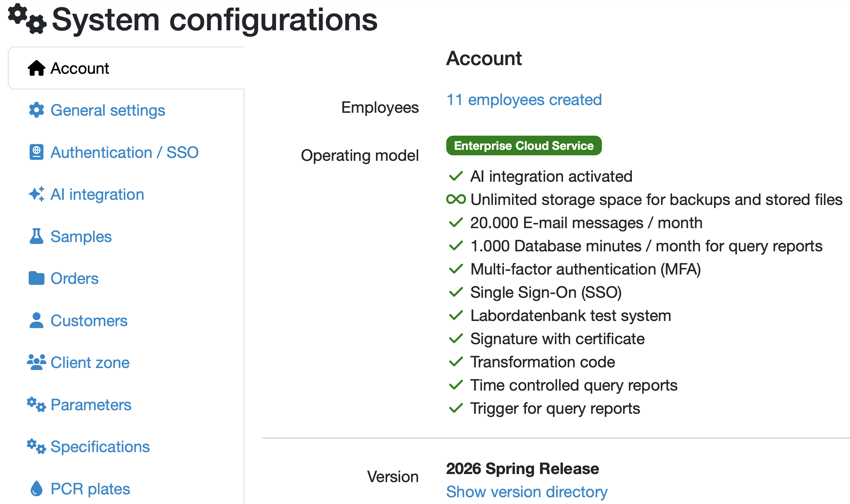Viewport: 850px width, 504px height.
Task: Go to the Samples configuration section
Action: coord(81,237)
